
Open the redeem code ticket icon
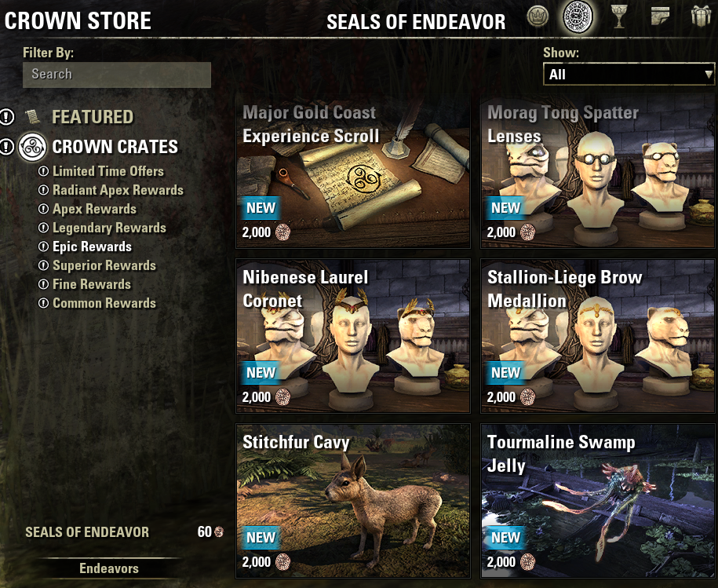[660, 16]
